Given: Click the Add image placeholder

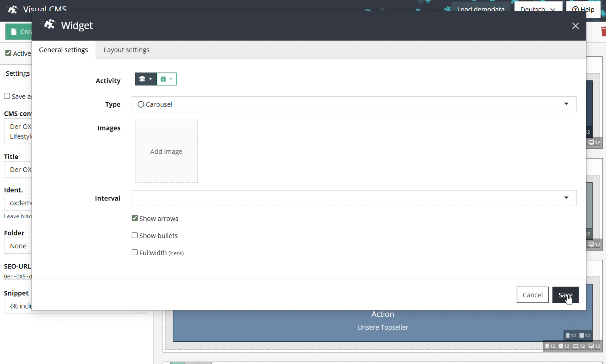Looking at the screenshot, I should [x=166, y=151].
